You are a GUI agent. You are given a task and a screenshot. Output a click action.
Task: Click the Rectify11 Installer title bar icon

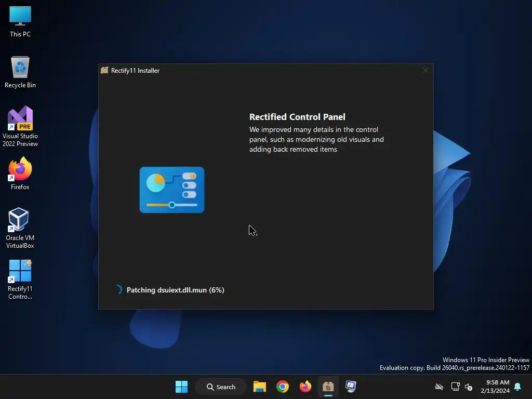point(104,70)
